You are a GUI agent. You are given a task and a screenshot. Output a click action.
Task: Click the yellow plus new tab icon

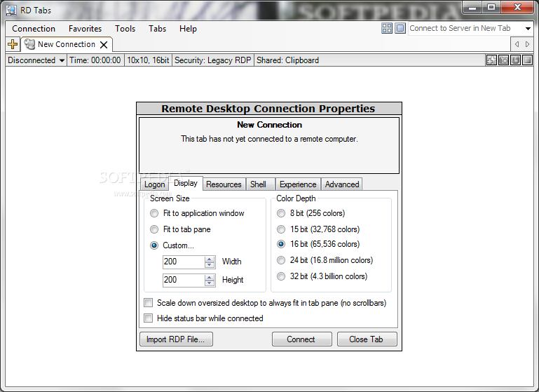pos(13,44)
